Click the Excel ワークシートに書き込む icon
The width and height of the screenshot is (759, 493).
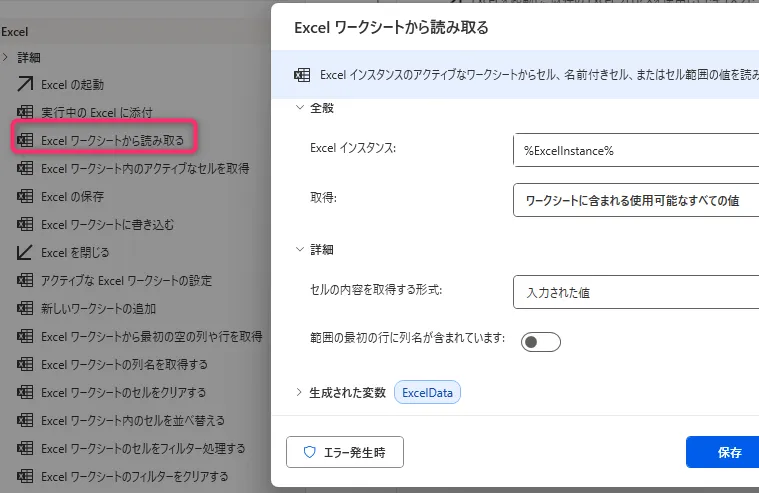tap(26, 225)
